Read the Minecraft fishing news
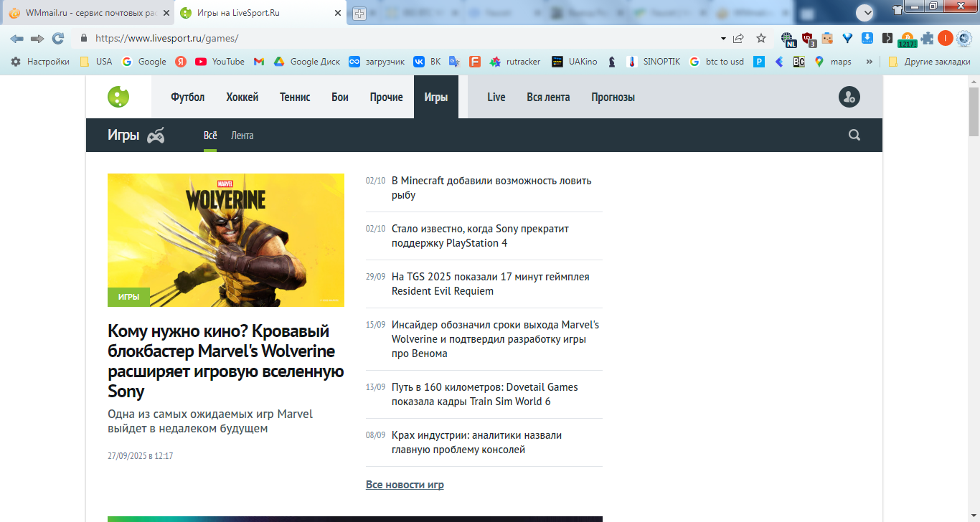This screenshot has height=522, width=980. (491, 188)
